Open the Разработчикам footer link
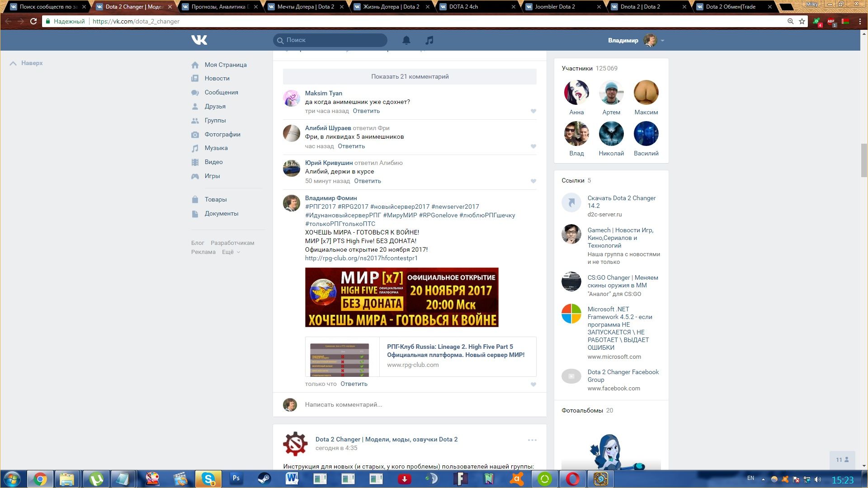 (232, 243)
